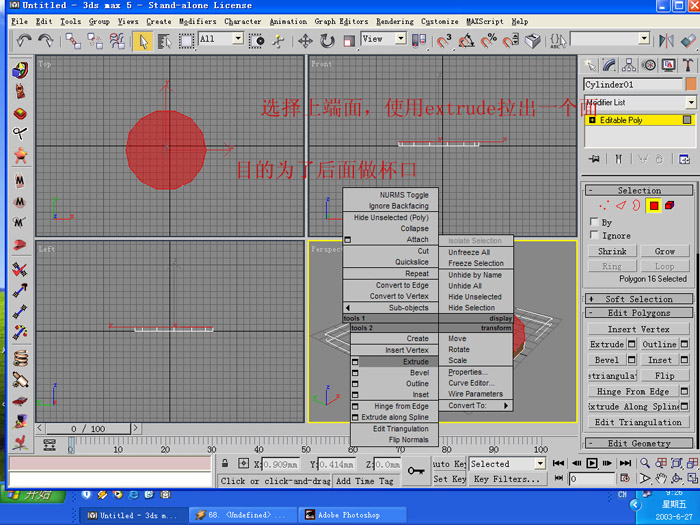Image resolution: width=700 pixels, height=525 pixels.
Task: Click the Cylinder01 object name field
Action: (633, 84)
